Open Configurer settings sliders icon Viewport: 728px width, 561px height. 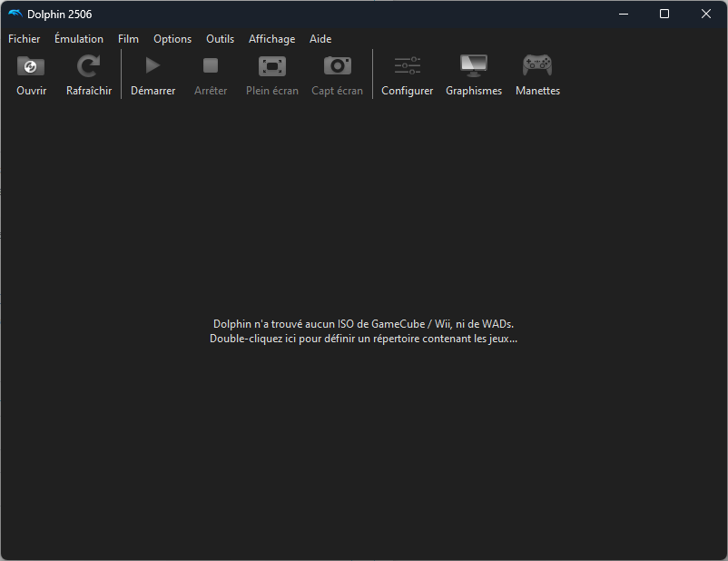pos(407,66)
